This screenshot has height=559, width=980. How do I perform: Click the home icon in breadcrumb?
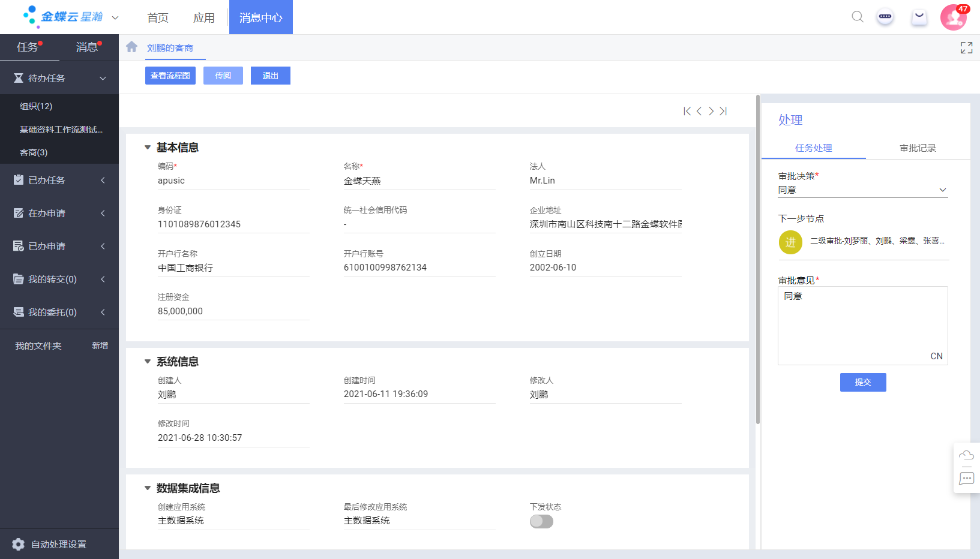point(132,47)
